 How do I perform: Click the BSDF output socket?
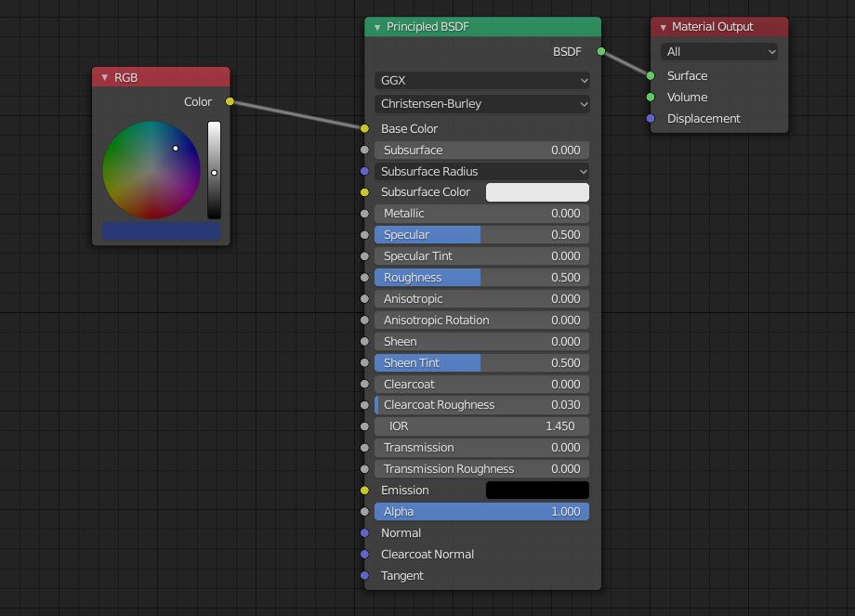click(x=599, y=52)
